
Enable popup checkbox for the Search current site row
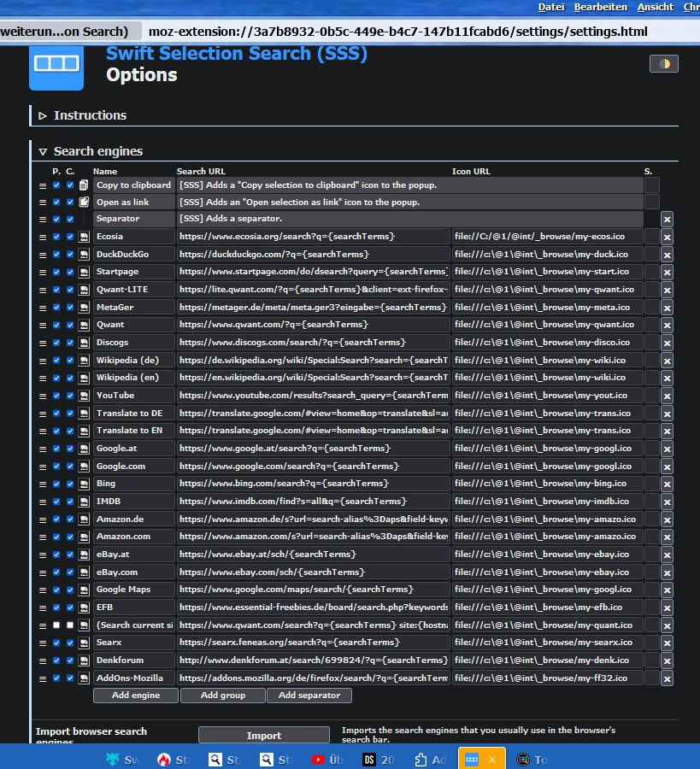pos(56,625)
